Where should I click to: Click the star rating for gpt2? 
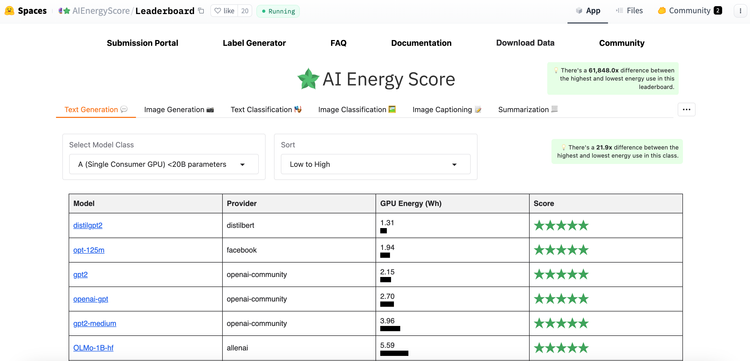point(561,274)
